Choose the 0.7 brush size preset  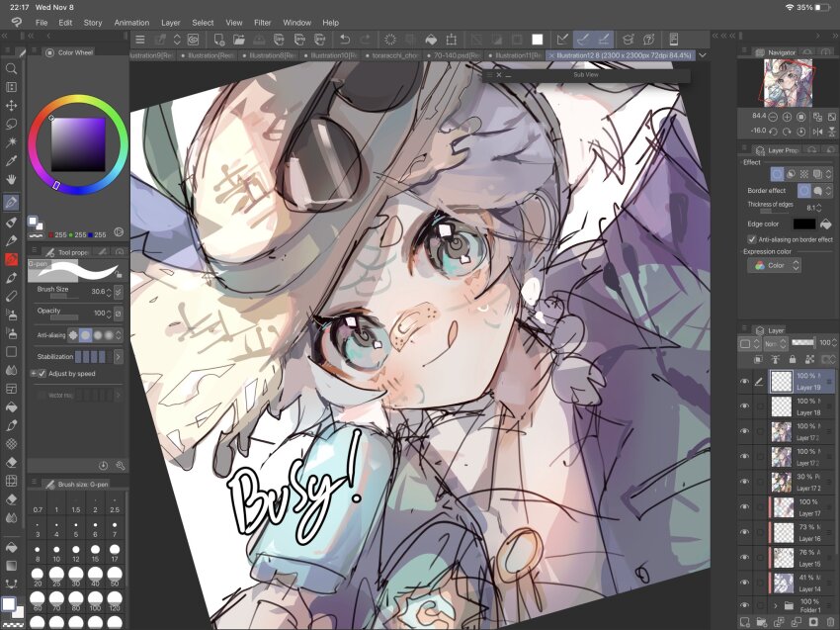pos(38,505)
